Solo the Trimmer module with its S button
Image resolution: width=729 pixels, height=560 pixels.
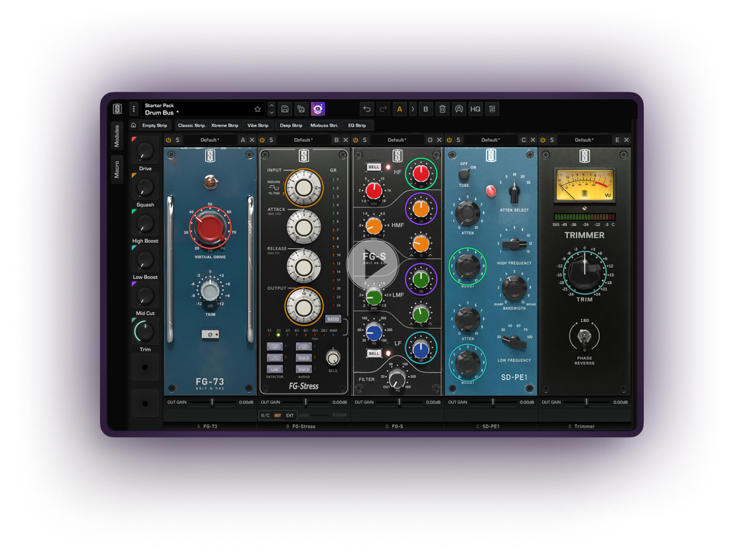[552, 140]
